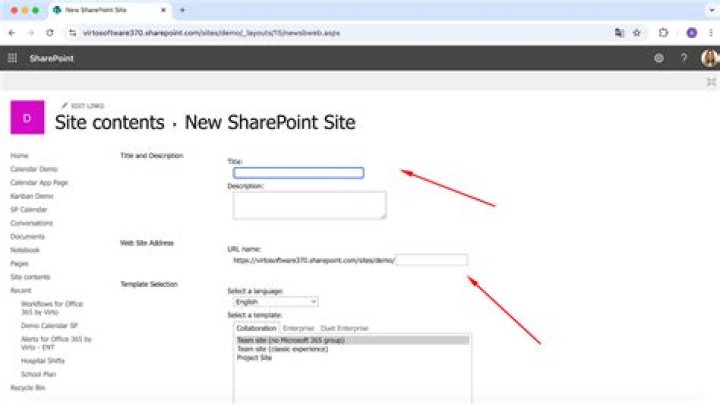Select the Project Site template
The width and height of the screenshot is (720, 404).
[x=254, y=356]
